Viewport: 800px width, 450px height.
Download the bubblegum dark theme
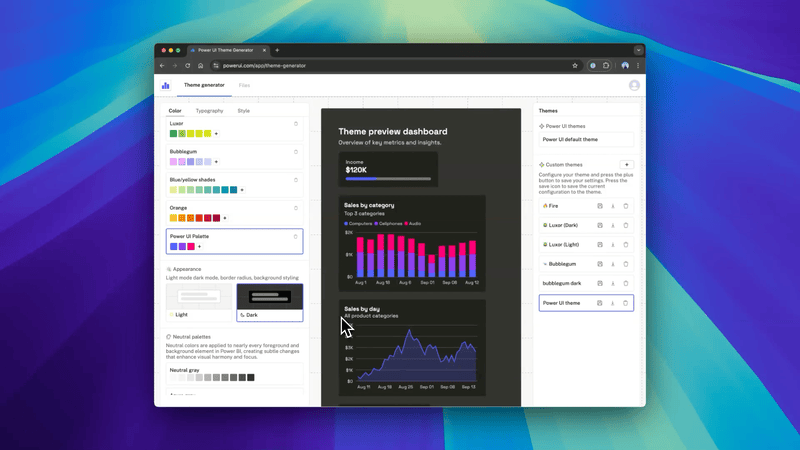(613, 284)
